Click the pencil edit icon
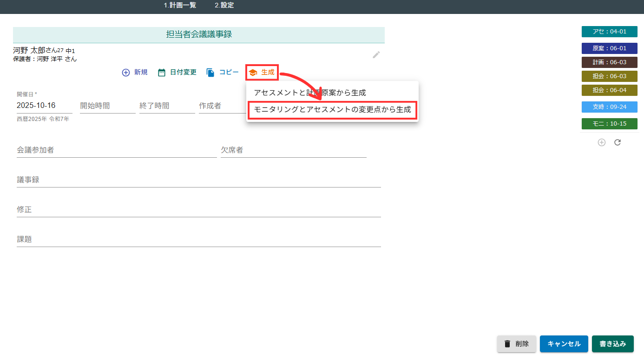The height and width of the screenshot is (355, 644). click(376, 55)
